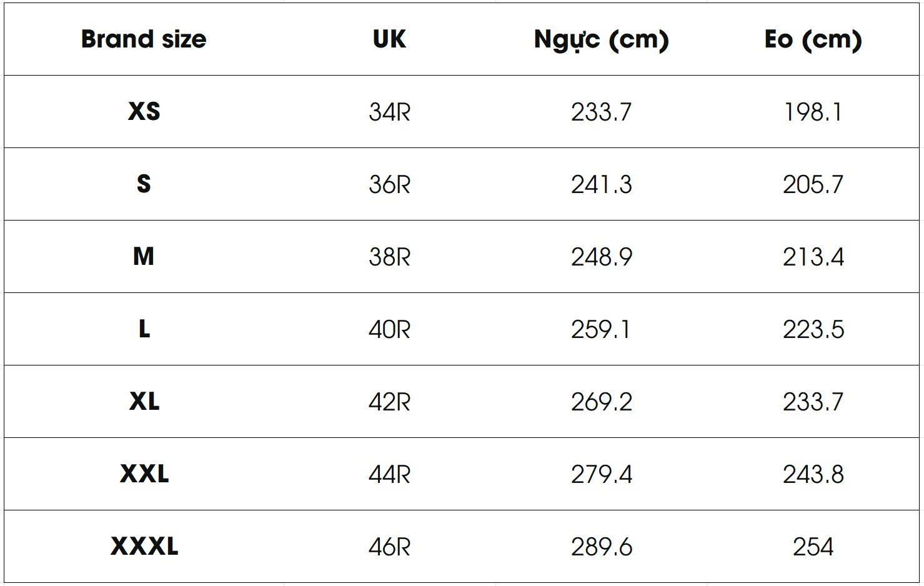Click the Ngực (cm) header
Image resolution: width=924 pixels, height=586 pixels.
[601, 39]
